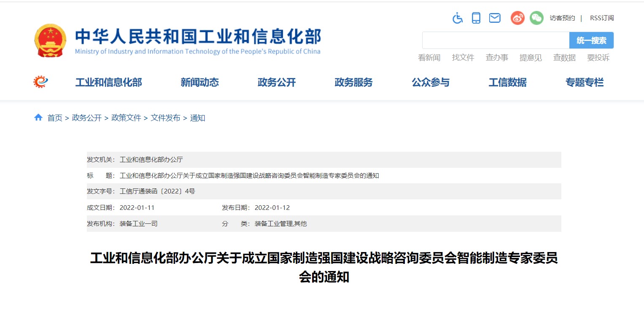Click the ministry name title text in header
Image resolution: width=644 pixels, height=314 pixels.
[198, 37]
